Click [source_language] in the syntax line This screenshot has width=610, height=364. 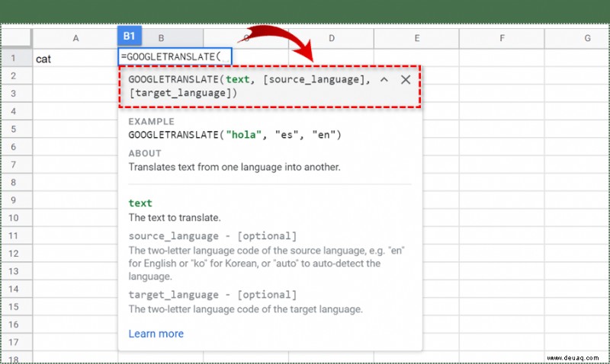(313, 80)
